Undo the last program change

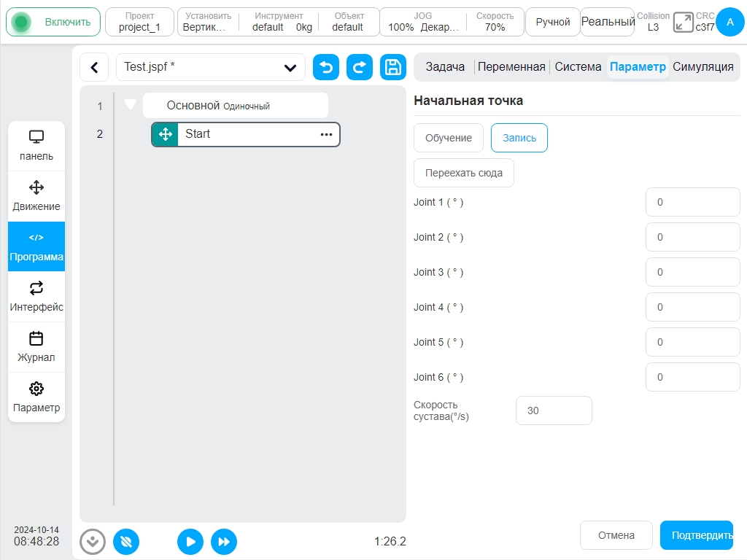pos(326,67)
